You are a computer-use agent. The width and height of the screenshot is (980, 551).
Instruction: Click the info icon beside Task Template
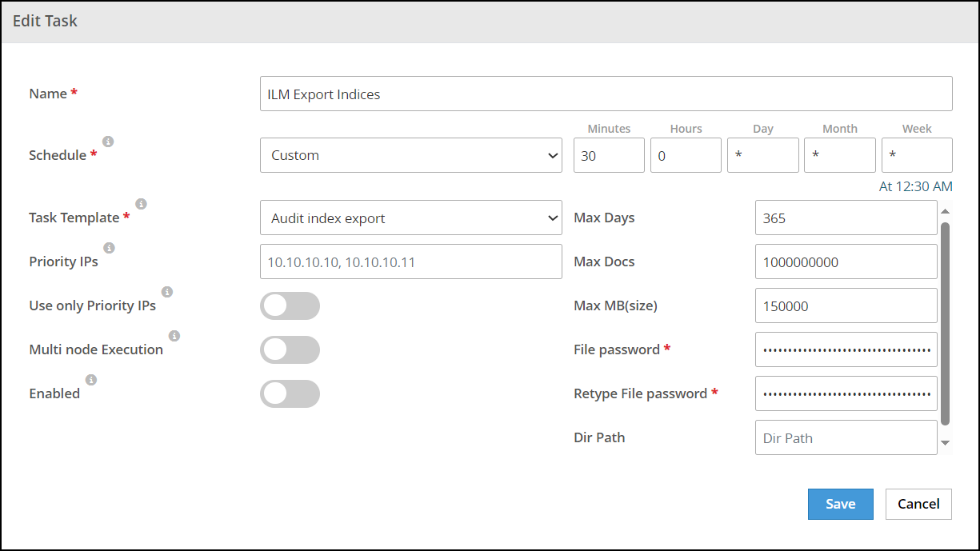(x=141, y=204)
